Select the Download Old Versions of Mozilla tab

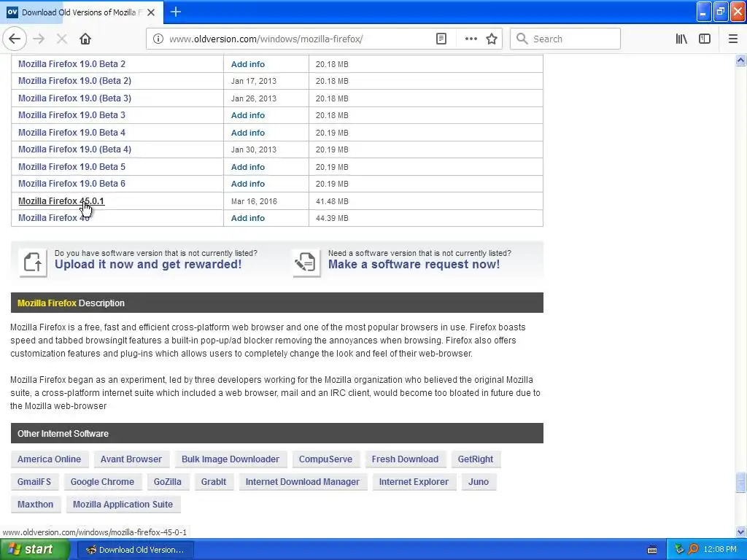(x=82, y=12)
